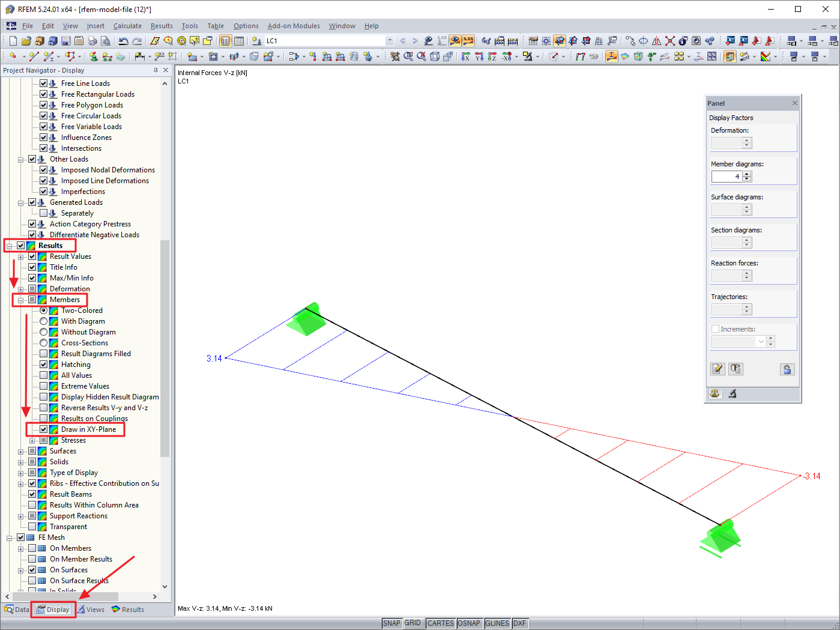Save the model with the floppy disk icon
The width and height of the screenshot is (840, 630).
click(66, 41)
